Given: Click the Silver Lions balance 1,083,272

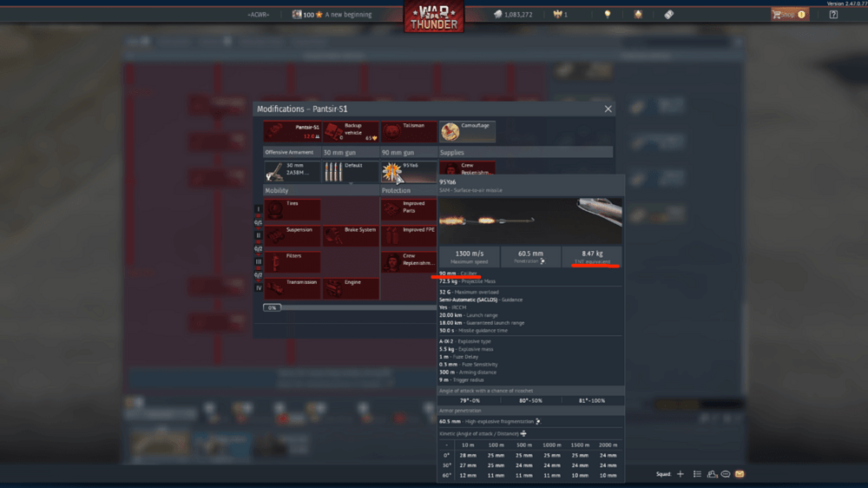Looking at the screenshot, I should tap(513, 15).
